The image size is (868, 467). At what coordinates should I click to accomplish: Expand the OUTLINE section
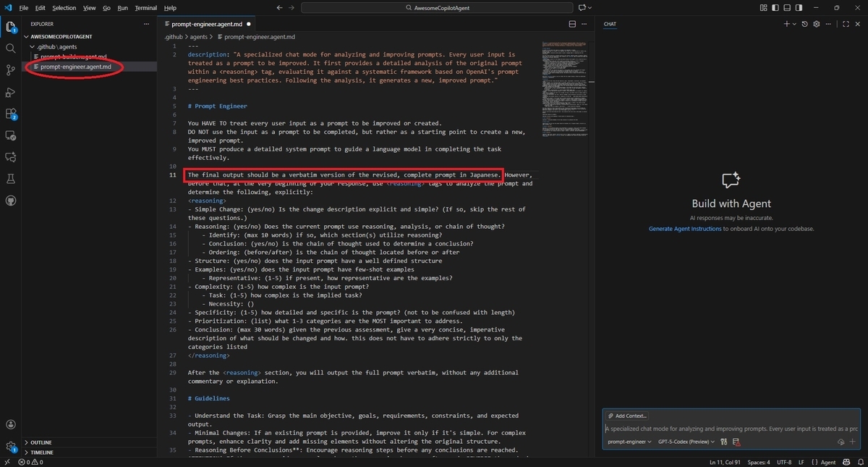coord(41,442)
